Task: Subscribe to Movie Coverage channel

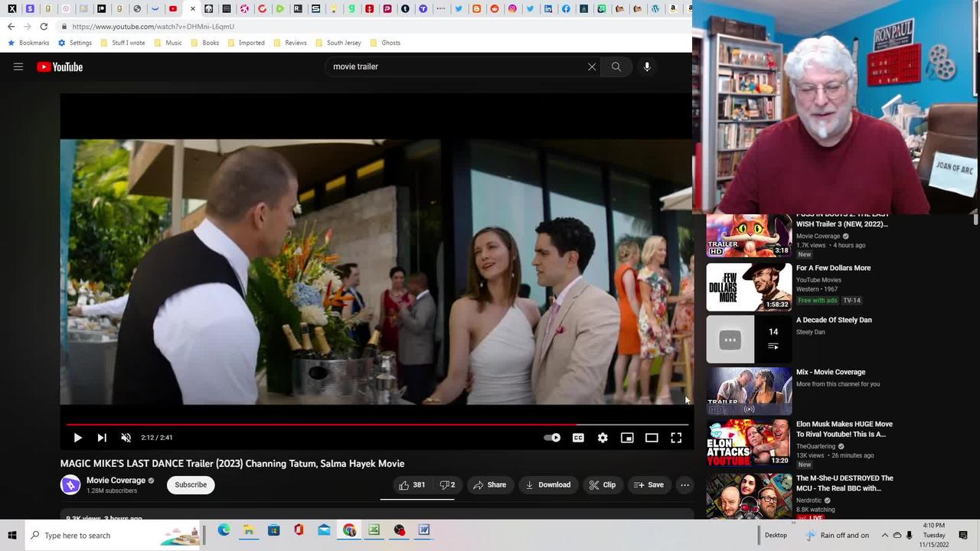Action: (191, 484)
